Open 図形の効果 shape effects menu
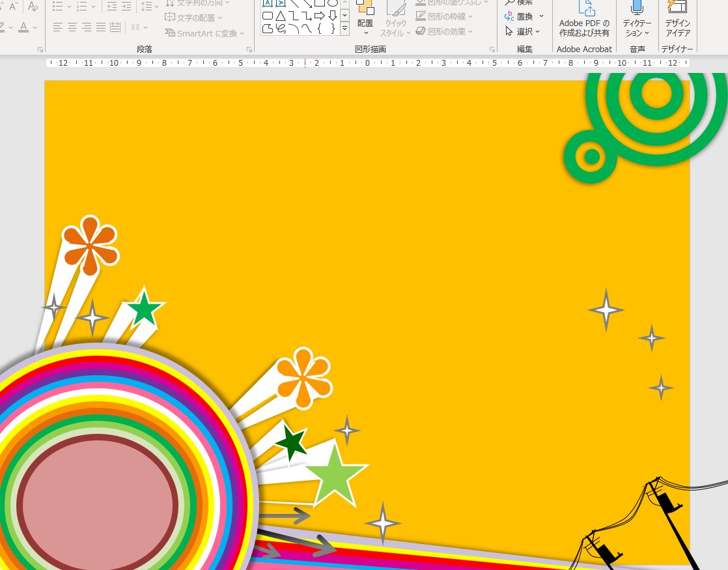Screen dimensions: 728x570 (x=444, y=31)
